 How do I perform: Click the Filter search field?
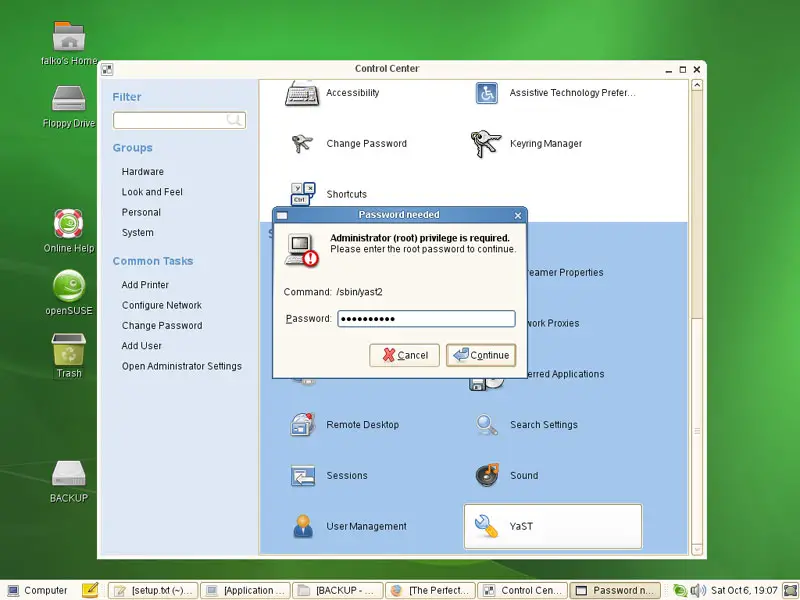point(180,120)
